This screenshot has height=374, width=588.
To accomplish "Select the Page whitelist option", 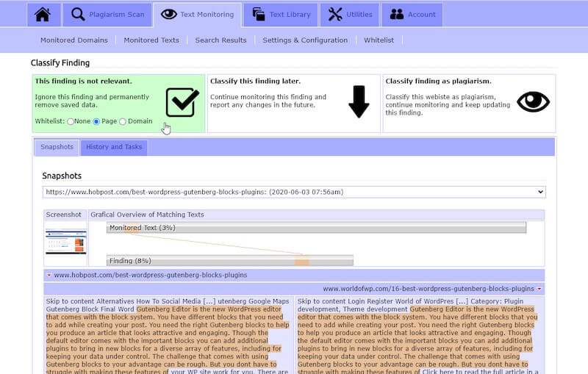I will tap(96, 121).
